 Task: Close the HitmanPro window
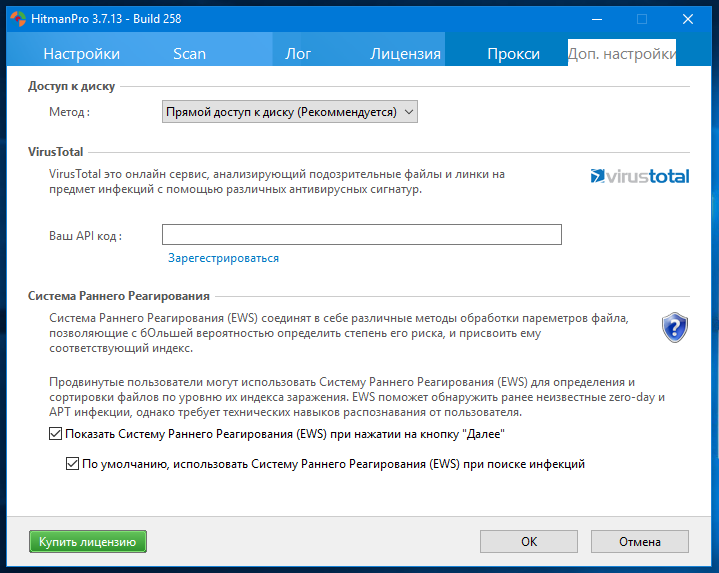(x=688, y=19)
